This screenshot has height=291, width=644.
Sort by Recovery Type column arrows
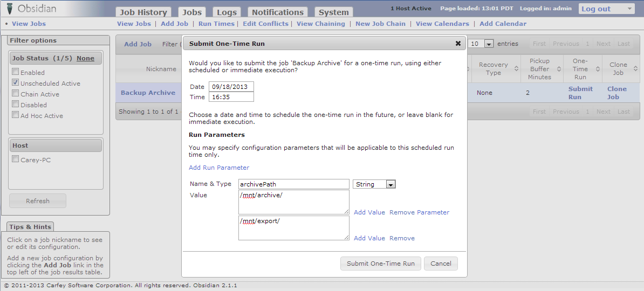click(x=516, y=69)
